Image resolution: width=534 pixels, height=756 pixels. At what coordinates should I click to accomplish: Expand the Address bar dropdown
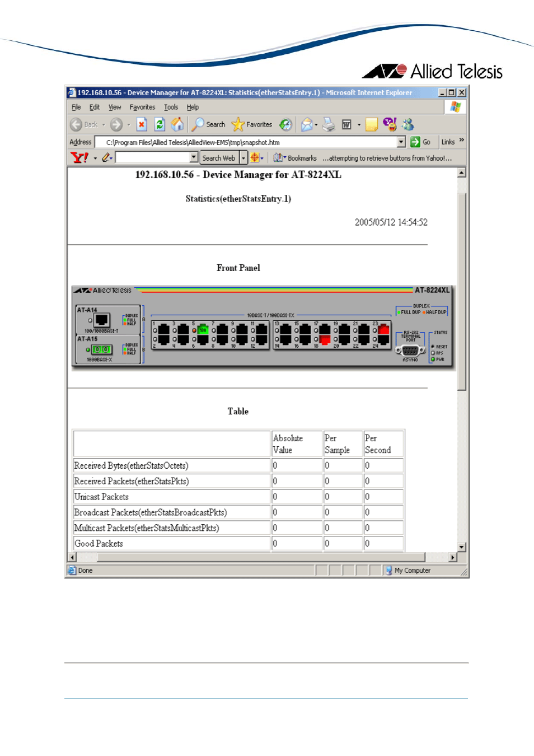coord(401,142)
